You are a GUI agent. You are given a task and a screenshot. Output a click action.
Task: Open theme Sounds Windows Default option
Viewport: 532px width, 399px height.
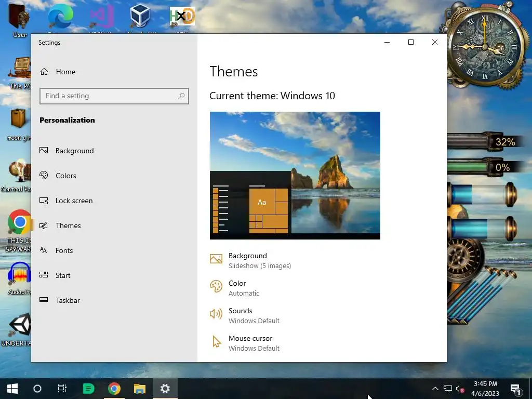point(245,315)
